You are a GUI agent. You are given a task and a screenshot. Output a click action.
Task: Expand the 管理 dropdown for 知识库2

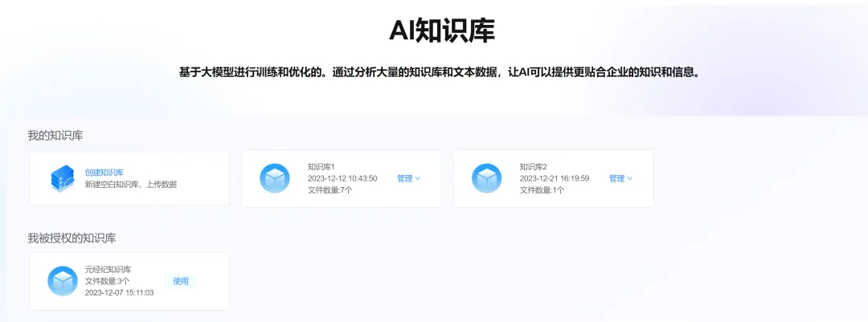coord(620,178)
